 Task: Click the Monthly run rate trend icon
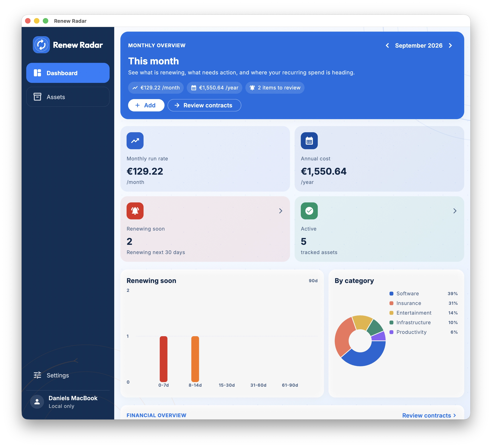point(135,141)
